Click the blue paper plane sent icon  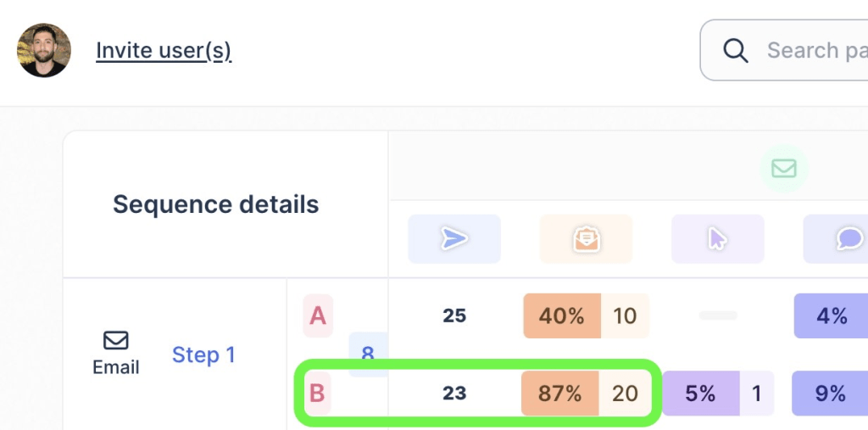click(454, 239)
